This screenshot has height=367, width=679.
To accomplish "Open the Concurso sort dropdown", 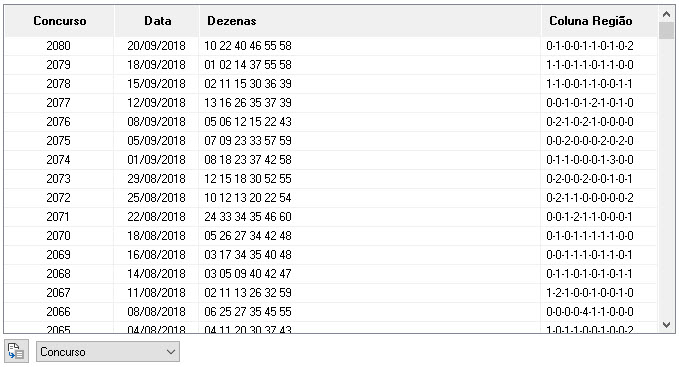I will coord(107,351).
